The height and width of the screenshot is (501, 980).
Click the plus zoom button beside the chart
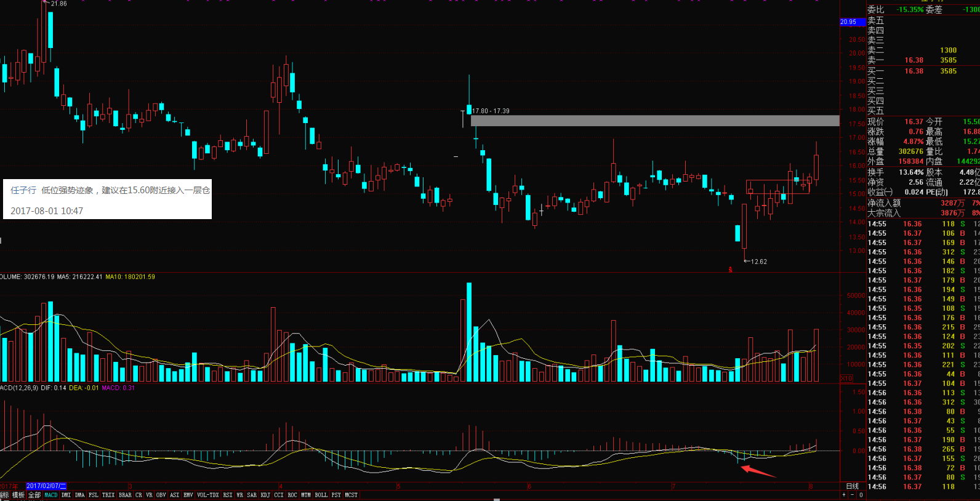[844, 495]
